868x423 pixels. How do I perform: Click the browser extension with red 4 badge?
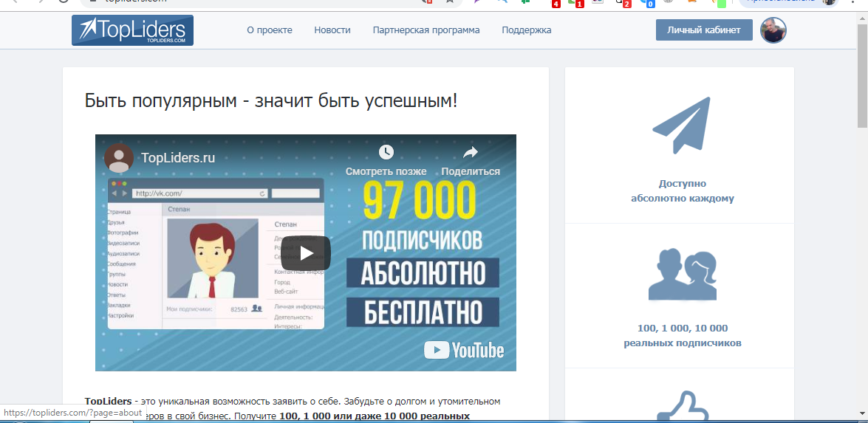[555, 2]
